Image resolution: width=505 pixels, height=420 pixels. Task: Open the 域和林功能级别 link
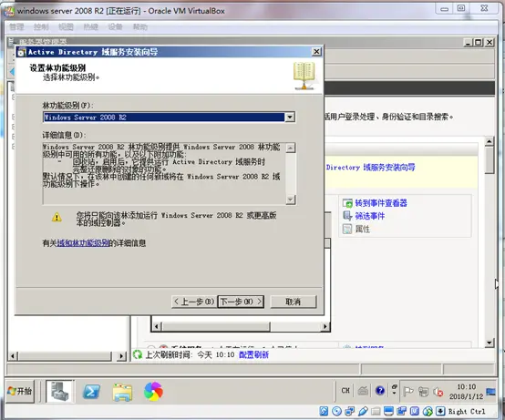84,243
